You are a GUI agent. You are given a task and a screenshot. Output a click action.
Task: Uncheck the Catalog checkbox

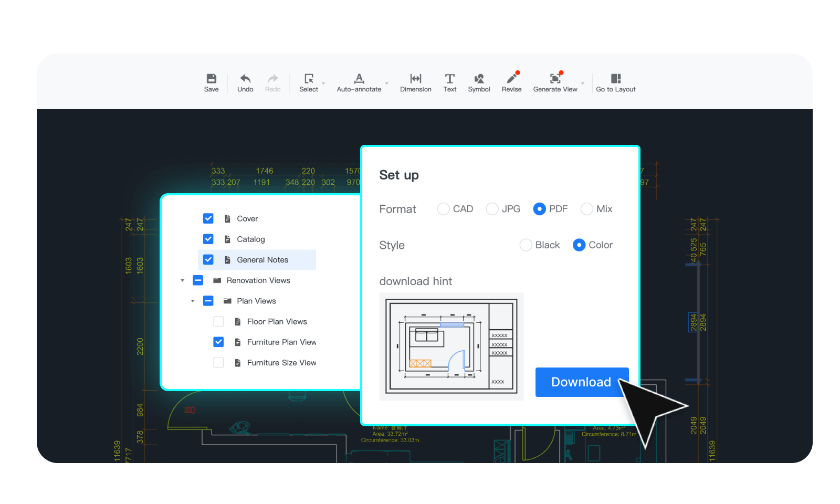[x=208, y=239]
